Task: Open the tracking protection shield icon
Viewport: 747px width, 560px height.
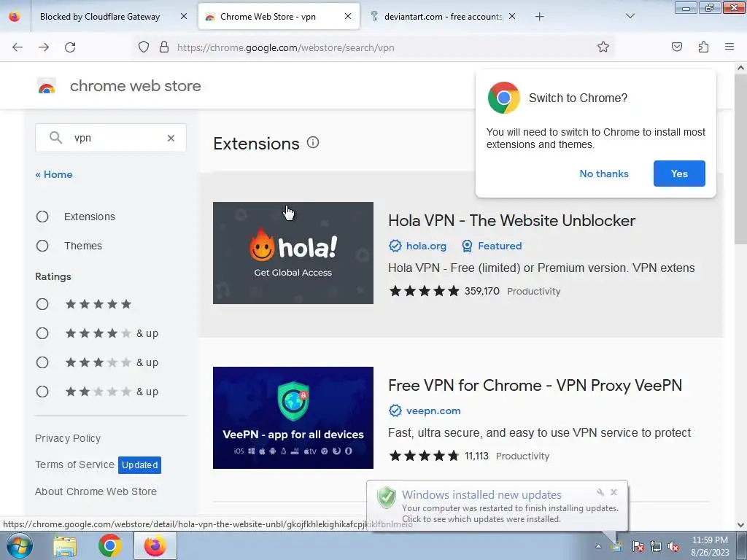Action: coord(144,47)
